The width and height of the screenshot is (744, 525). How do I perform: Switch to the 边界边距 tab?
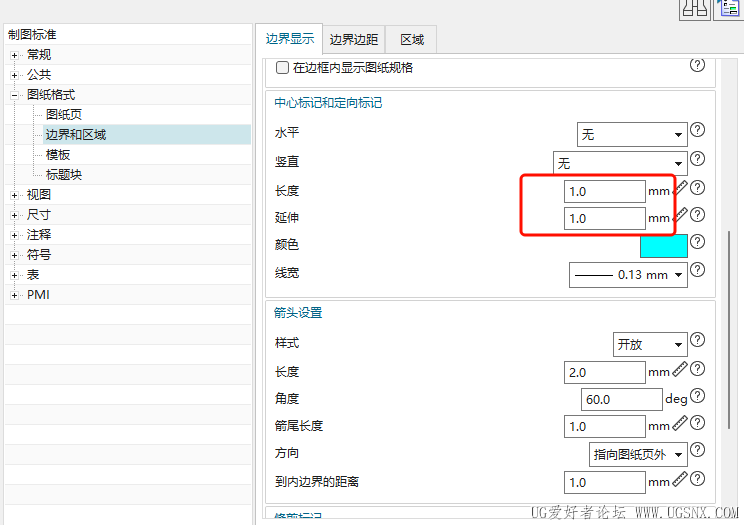pos(354,39)
